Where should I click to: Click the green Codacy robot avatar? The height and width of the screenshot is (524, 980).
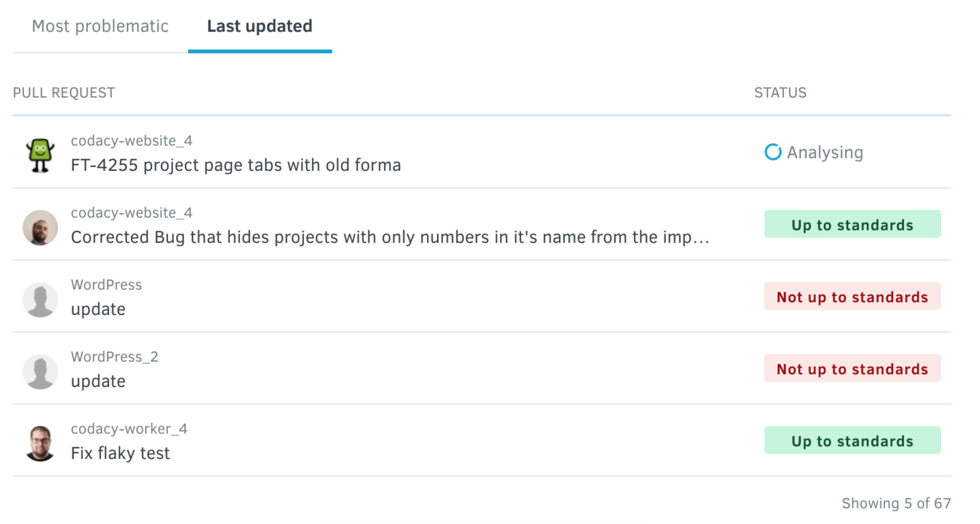(x=40, y=155)
